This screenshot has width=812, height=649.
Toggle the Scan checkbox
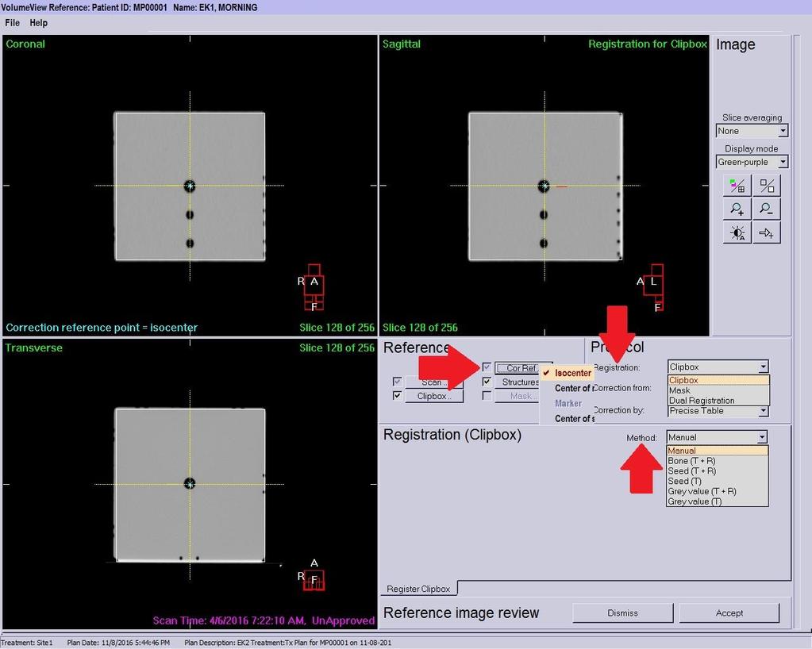(x=397, y=382)
